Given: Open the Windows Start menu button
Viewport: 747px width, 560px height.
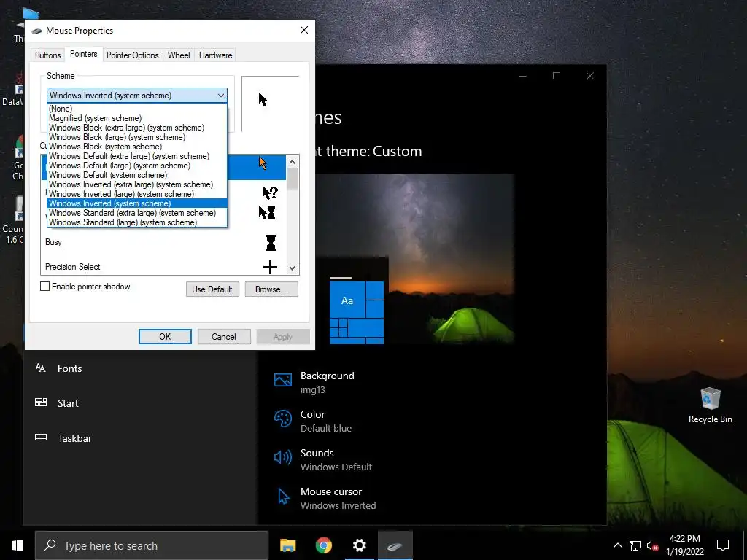Looking at the screenshot, I should pos(18,545).
